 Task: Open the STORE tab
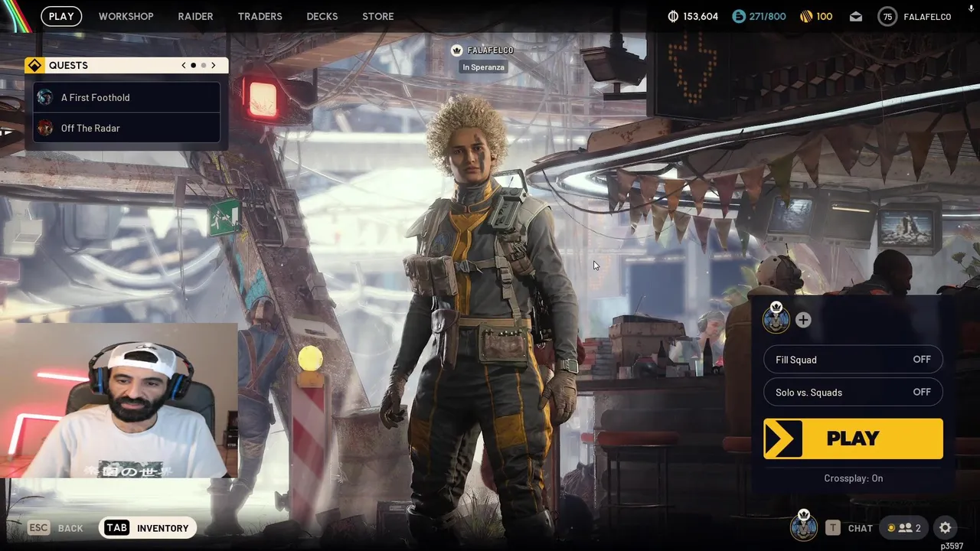377,16
